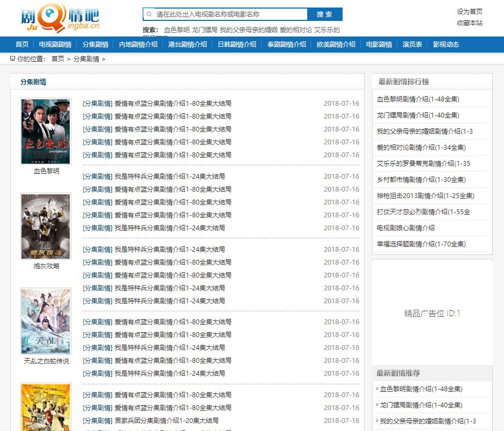Select the 我的父亲母亲的婚姻 search suggestion
The width and height of the screenshot is (504, 431).
pos(249,30)
